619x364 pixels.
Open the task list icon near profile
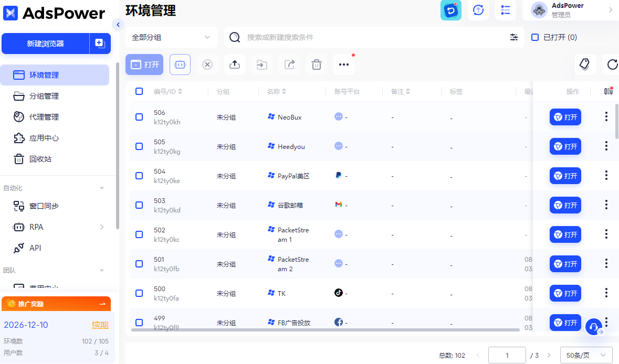(x=505, y=10)
